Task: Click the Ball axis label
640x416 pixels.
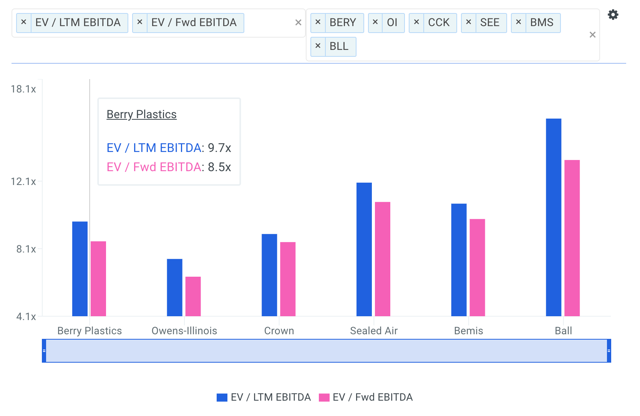Action: pos(563,331)
